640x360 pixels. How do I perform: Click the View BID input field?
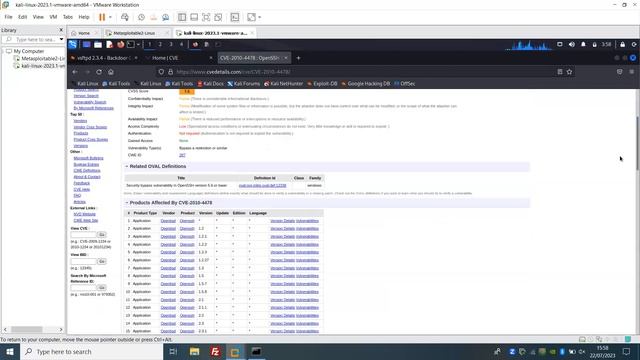tap(84, 261)
